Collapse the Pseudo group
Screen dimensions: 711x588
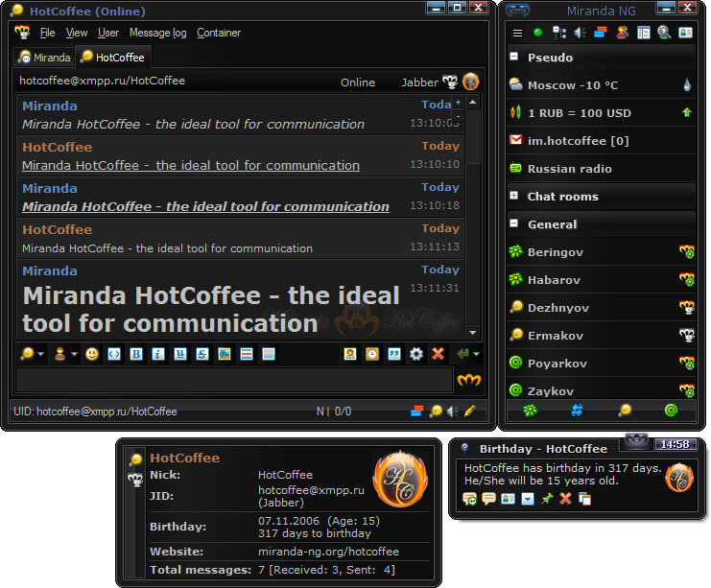point(513,57)
